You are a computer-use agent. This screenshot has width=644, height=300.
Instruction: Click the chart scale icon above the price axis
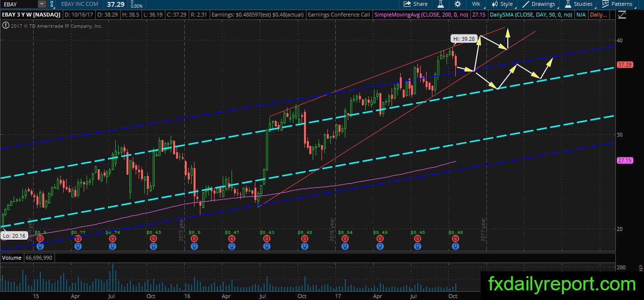621,15
